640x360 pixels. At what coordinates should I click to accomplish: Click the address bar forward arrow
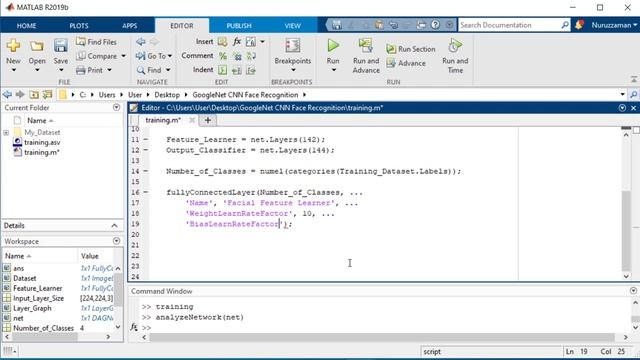pyautogui.click(x=20, y=95)
